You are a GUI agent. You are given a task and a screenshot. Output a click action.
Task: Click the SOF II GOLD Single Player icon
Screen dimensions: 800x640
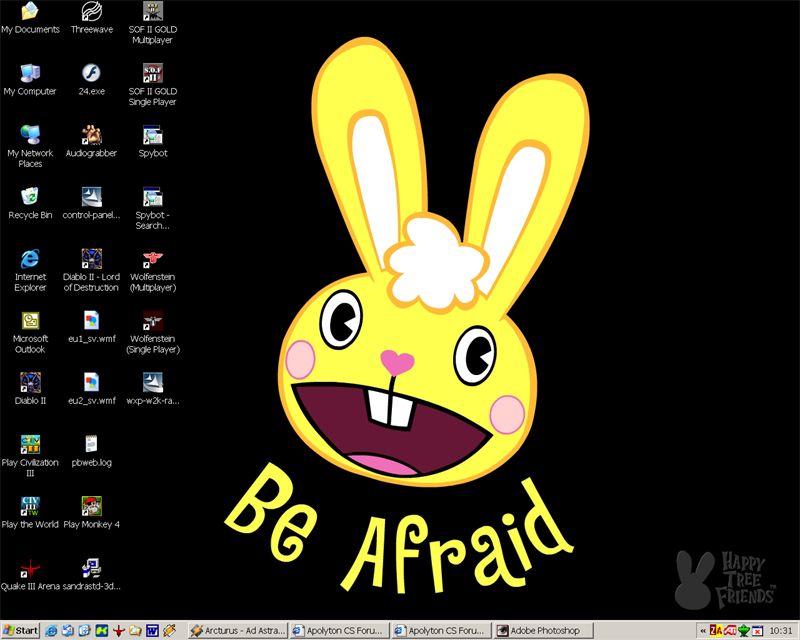[x=152, y=74]
